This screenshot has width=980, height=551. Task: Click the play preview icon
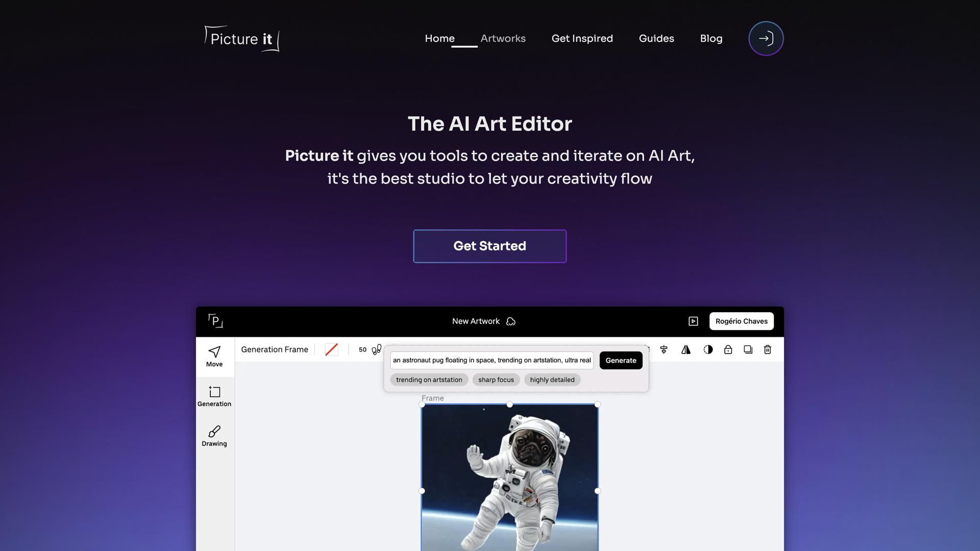click(x=693, y=321)
